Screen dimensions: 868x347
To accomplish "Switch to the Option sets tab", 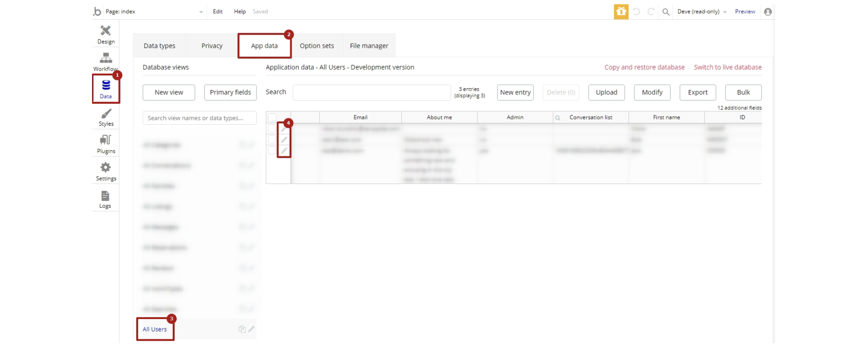I will coord(317,46).
